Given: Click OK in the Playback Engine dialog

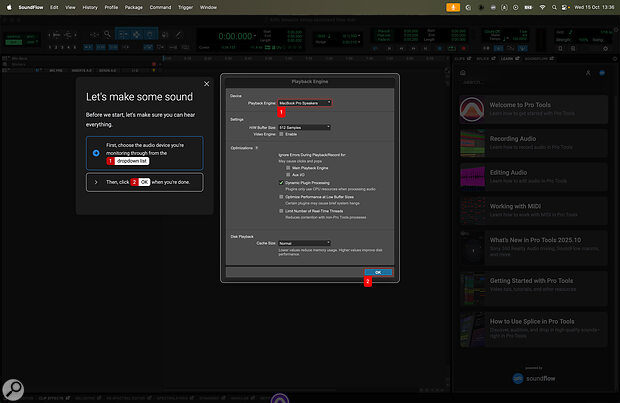Looking at the screenshot, I should click(378, 272).
